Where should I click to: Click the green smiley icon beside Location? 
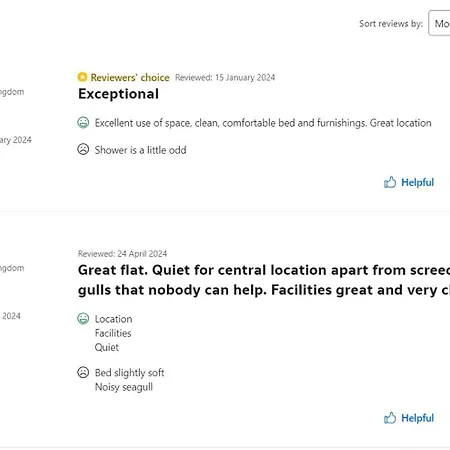point(83,319)
